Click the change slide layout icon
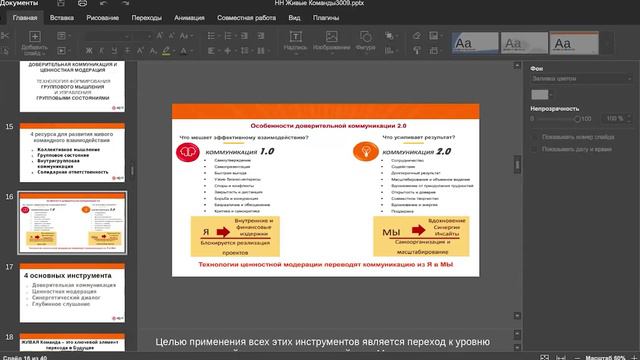This screenshot has width=640, height=360. click(62, 36)
